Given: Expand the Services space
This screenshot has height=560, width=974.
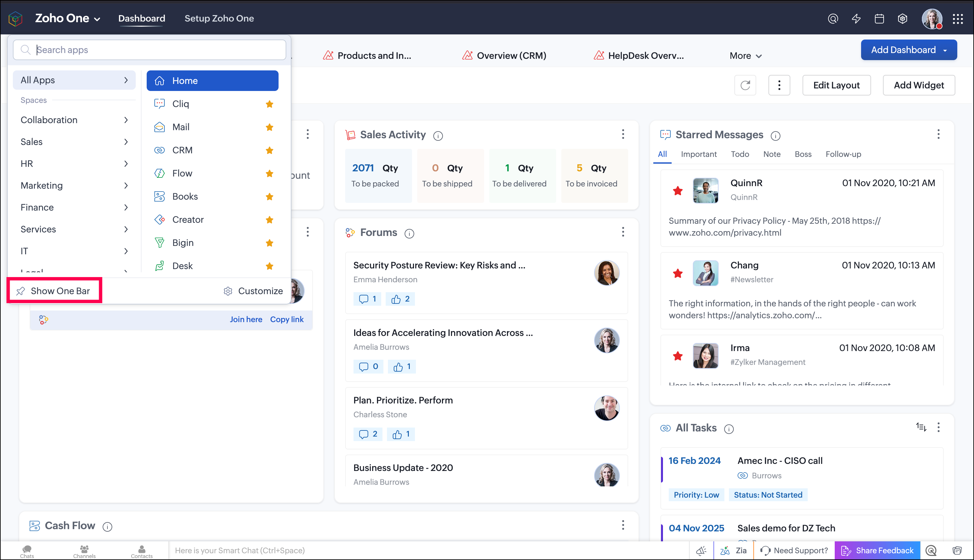Looking at the screenshot, I should pos(74,230).
